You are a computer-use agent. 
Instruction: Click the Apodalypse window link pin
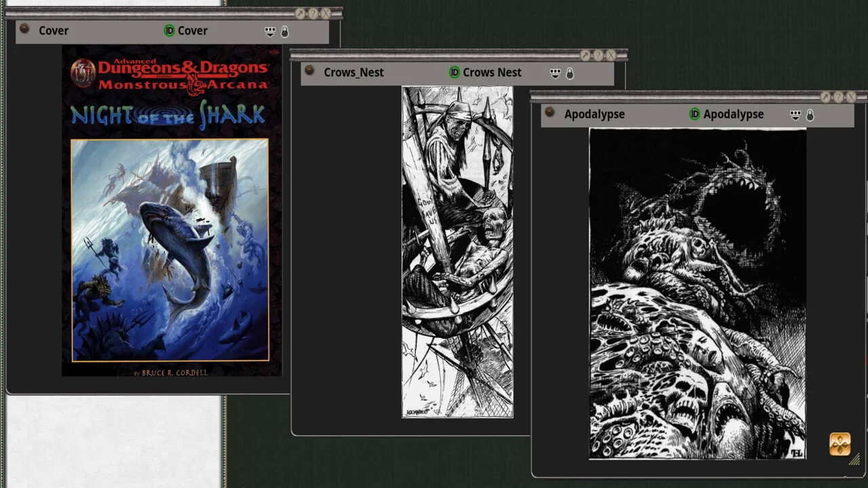(x=550, y=113)
